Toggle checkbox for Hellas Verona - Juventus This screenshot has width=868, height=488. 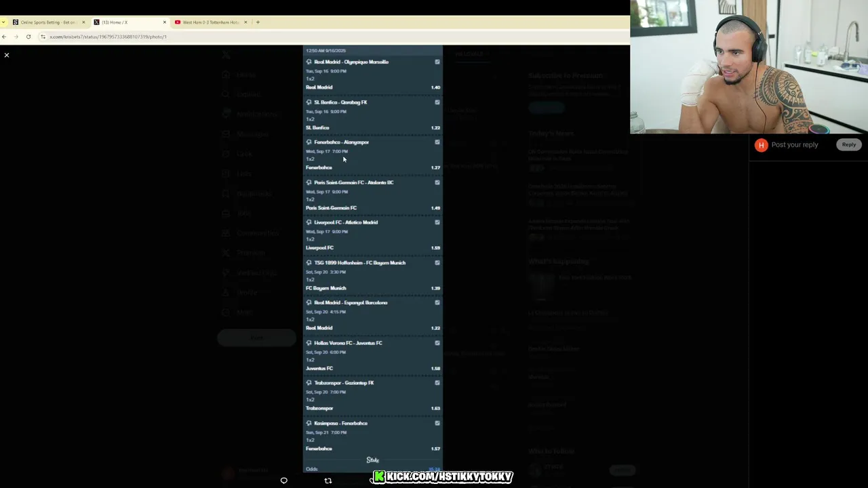(x=437, y=343)
